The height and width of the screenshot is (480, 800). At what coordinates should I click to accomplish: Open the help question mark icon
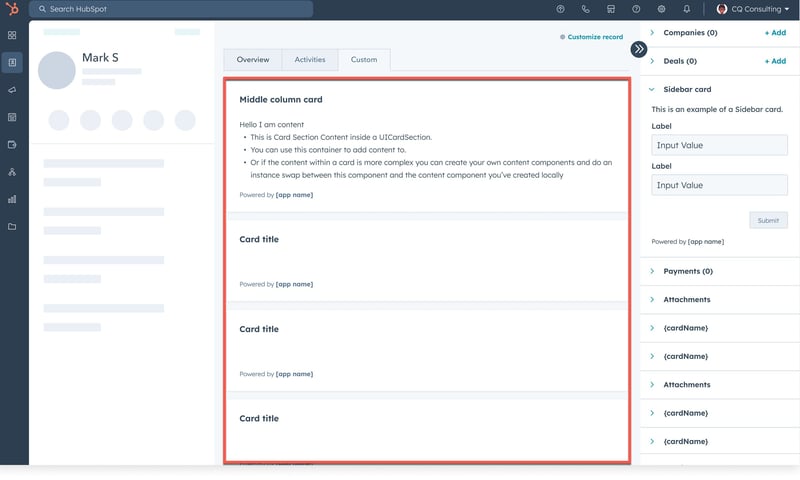[636, 9]
